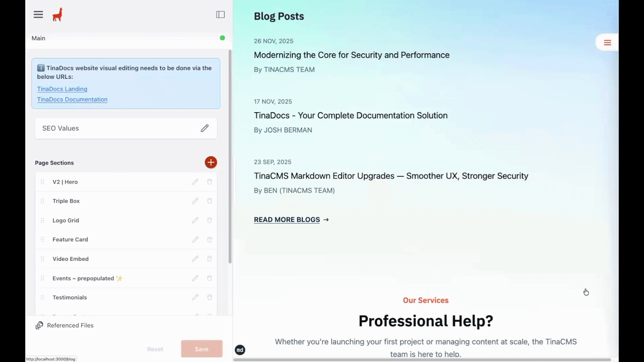This screenshot has height=362, width=644.
Task: Open the TinaDocs Complete Documentation Solution post
Action: 350,116
